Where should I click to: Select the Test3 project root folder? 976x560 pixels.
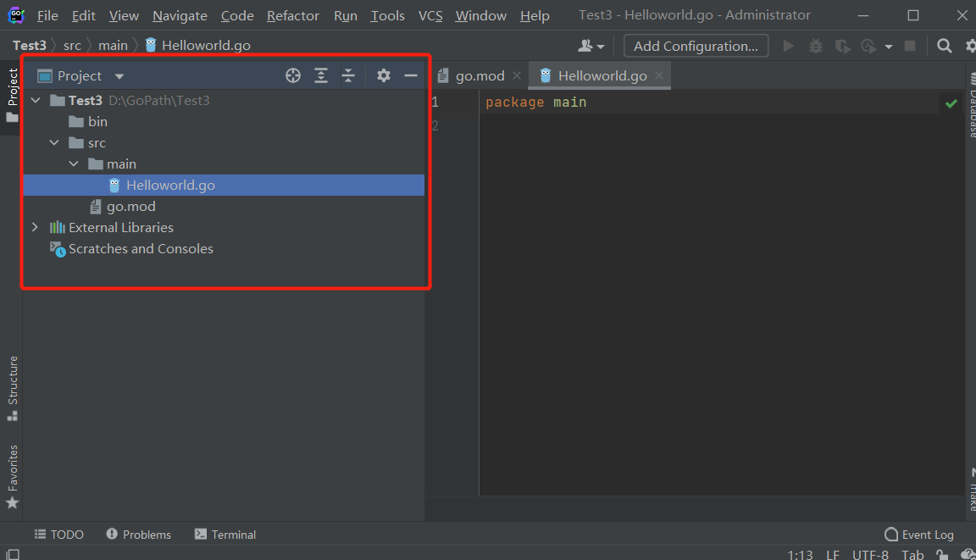(x=130, y=100)
